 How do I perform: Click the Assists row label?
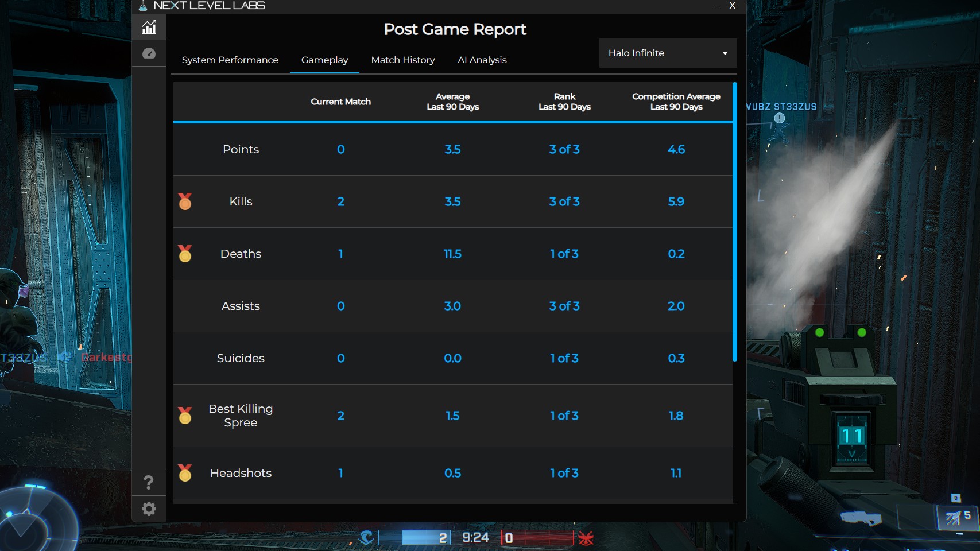tap(241, 306)
